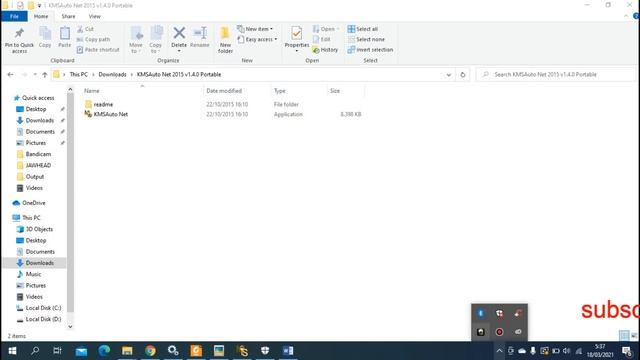The height and width of the screenshot is (360, 640).
Task: Open the Easy access dropdown
Action: pos(257,40)
